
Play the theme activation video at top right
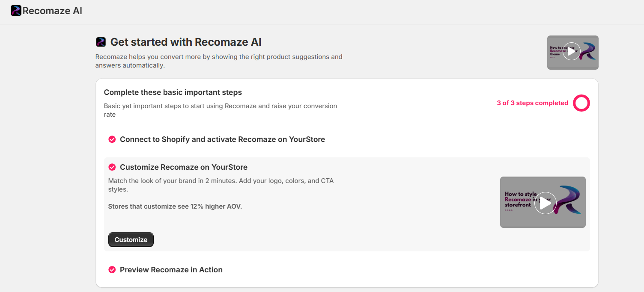571,52
